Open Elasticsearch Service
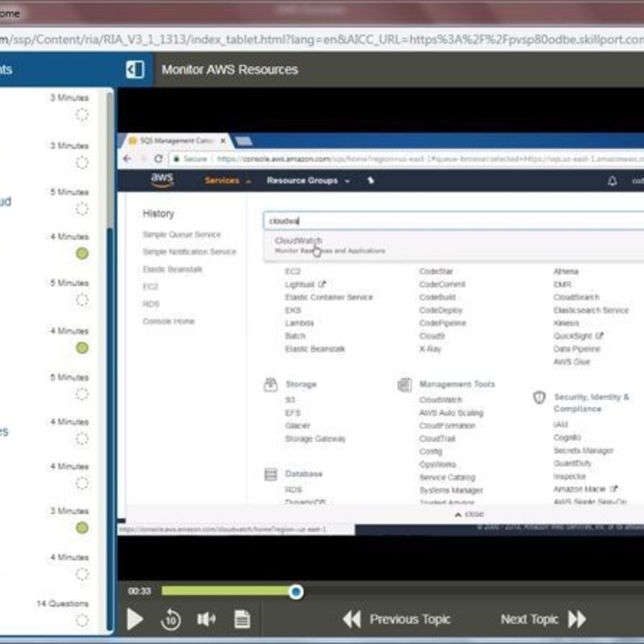 591,310
